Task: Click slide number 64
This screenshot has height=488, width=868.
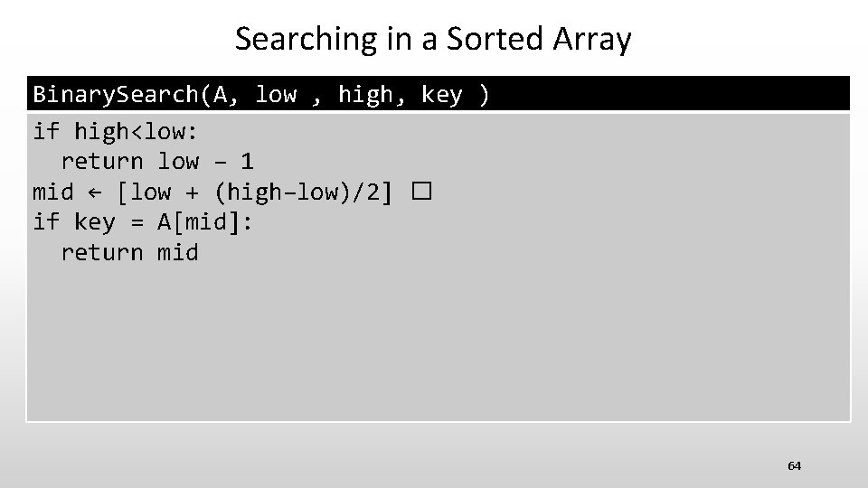Action: (794, 465)
